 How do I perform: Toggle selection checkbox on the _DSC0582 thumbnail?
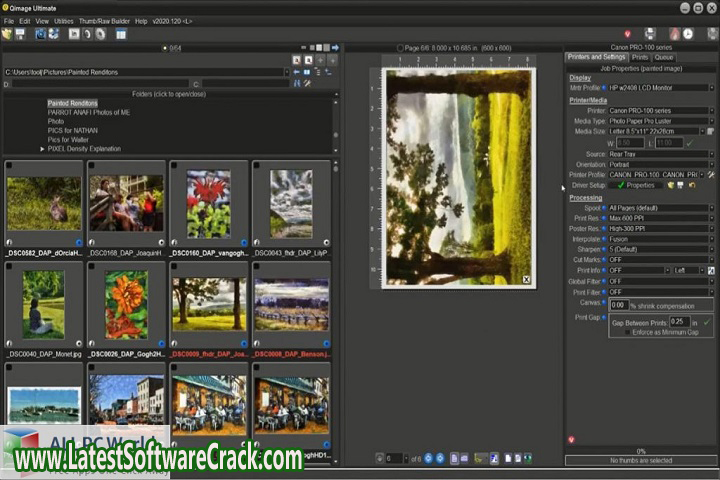point(10,166)
